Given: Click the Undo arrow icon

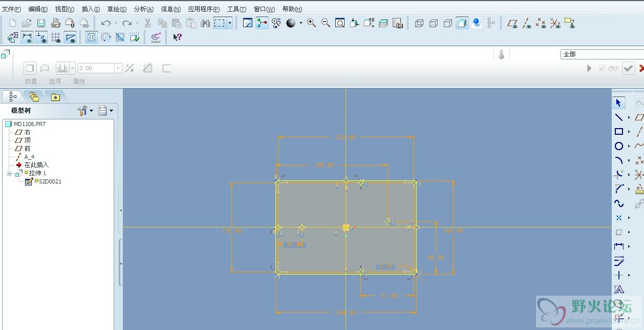Looking at the screenshot, I should click(106, 23).
